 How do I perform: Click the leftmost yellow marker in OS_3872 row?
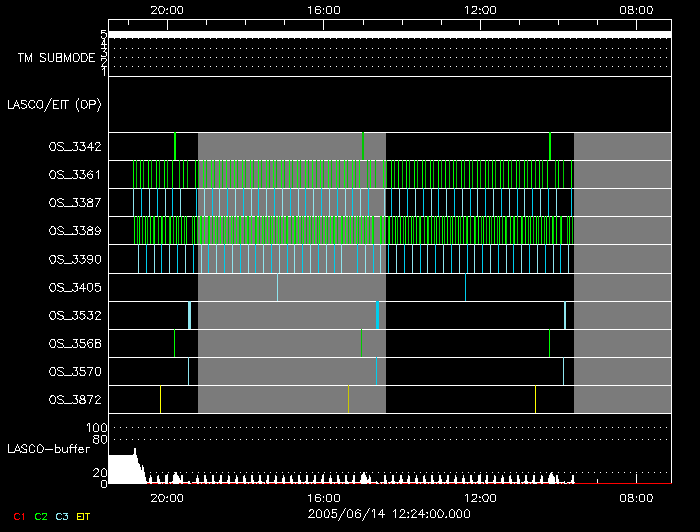[x=160, y=400]
